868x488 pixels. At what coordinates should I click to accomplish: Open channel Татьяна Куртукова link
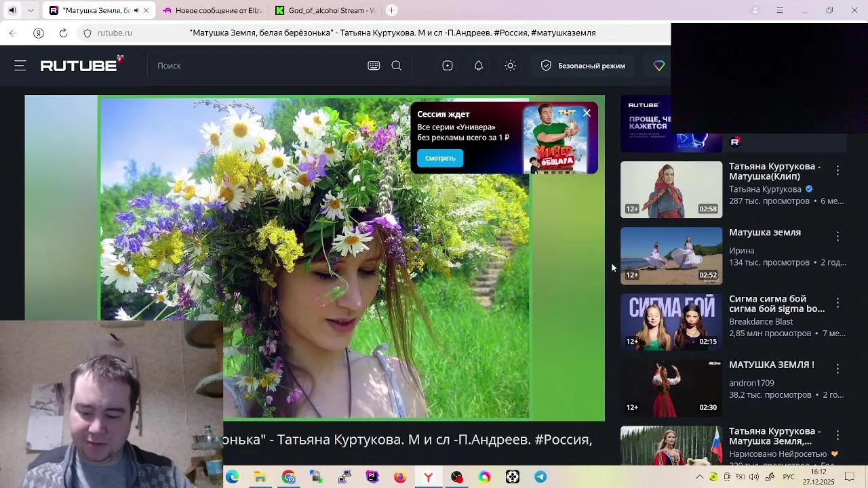(x=765, y=189)
